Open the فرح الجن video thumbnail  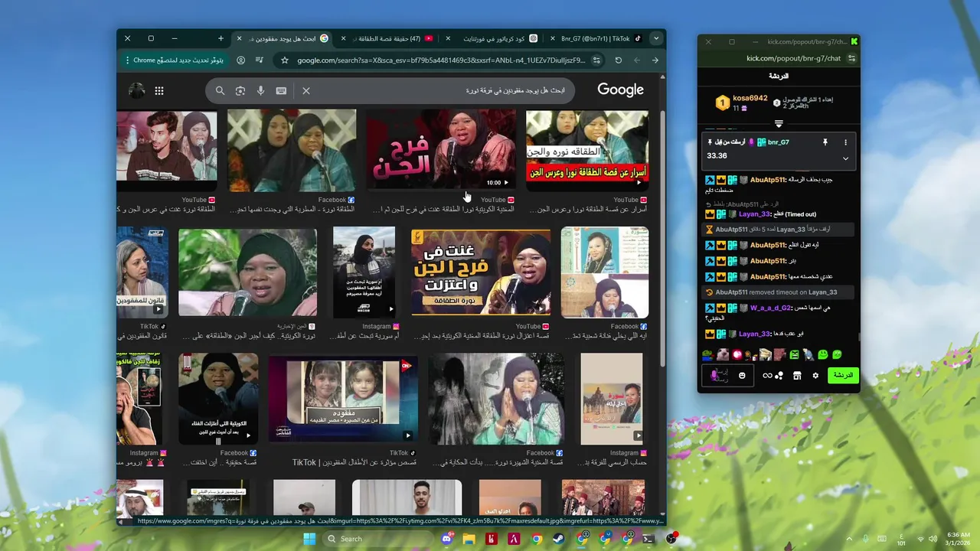(x=441, y=148)
